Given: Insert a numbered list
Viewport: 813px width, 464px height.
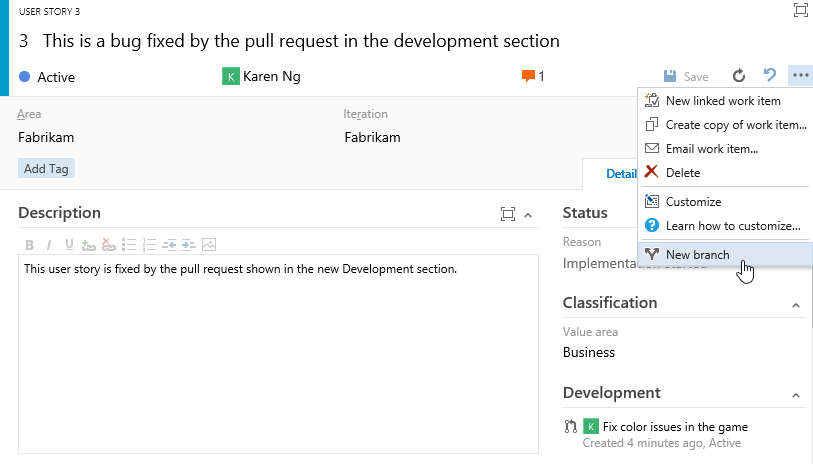Looking at the screenshot, I should pyautogui.click(x=149, y=245).
